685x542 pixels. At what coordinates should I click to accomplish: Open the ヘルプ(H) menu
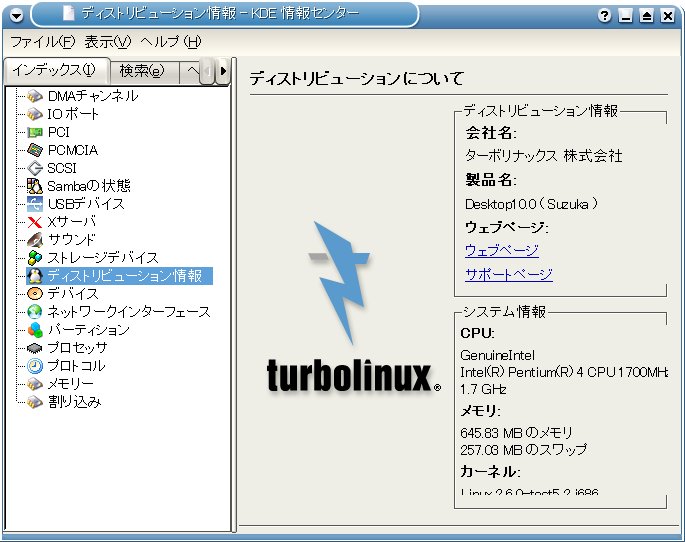(171, 42)
